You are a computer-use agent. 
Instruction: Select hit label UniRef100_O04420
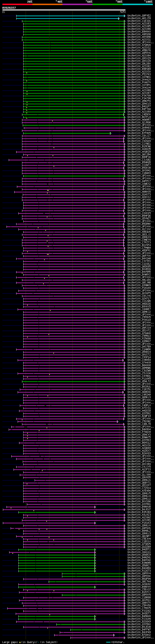click(139, 80)
